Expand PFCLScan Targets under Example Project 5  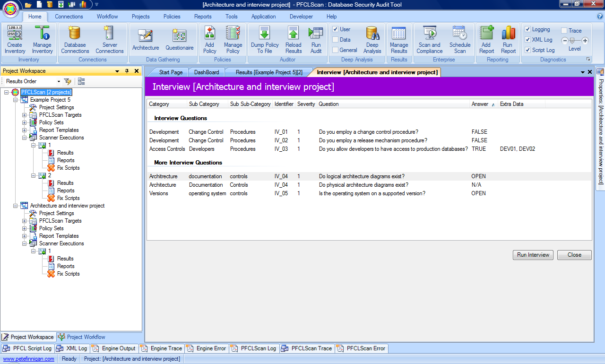point(25,115)
